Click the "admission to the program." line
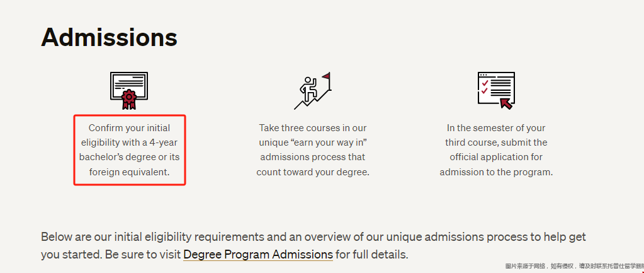The width and height of the screenshot is (644, 273). [x=496, y=172]
